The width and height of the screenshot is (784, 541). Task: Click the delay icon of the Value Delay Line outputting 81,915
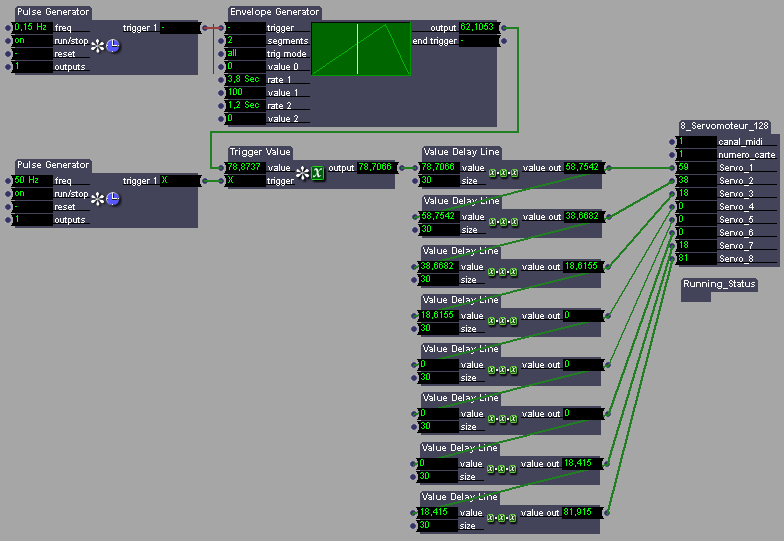click(x=501, y=517)
